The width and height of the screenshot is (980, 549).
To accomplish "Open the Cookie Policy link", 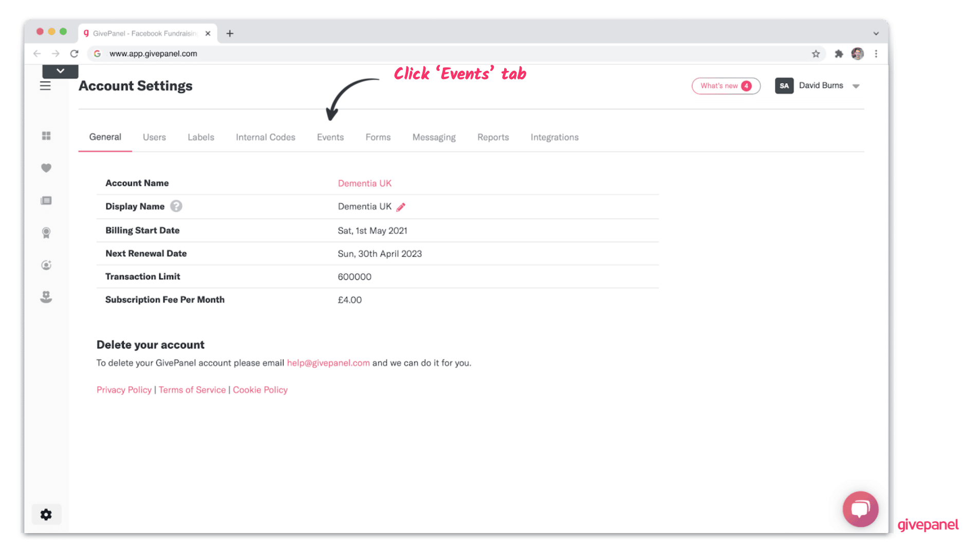I will tap(260, 390).
